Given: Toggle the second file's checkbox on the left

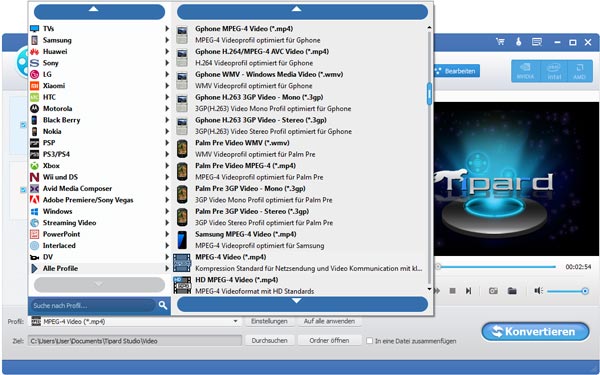Looking at the screenshot, I should (23, 189).
